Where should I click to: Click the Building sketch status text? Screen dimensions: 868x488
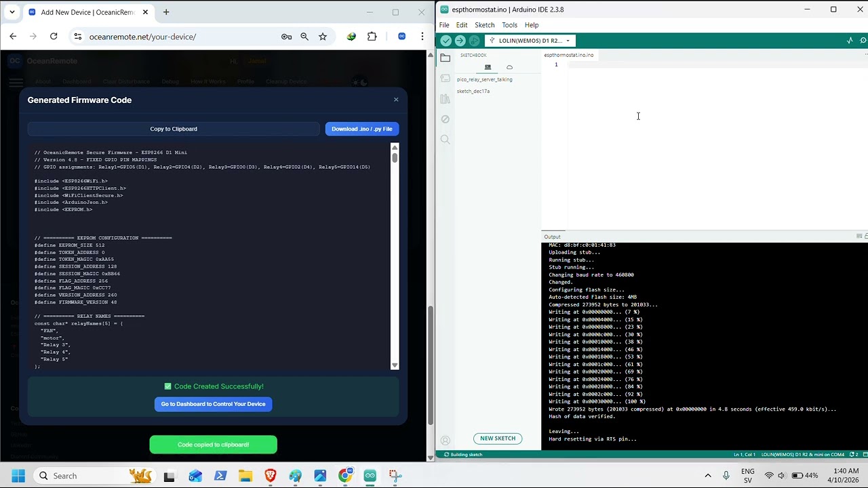pos(462,454)
